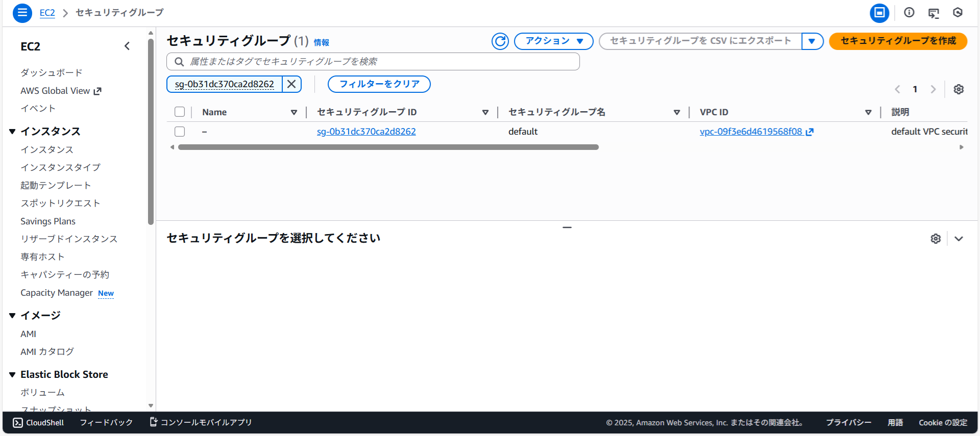This screenshot has width=980, height=436.
Task: Open Savings Plans in sidebar
Action: pos(48,221)
